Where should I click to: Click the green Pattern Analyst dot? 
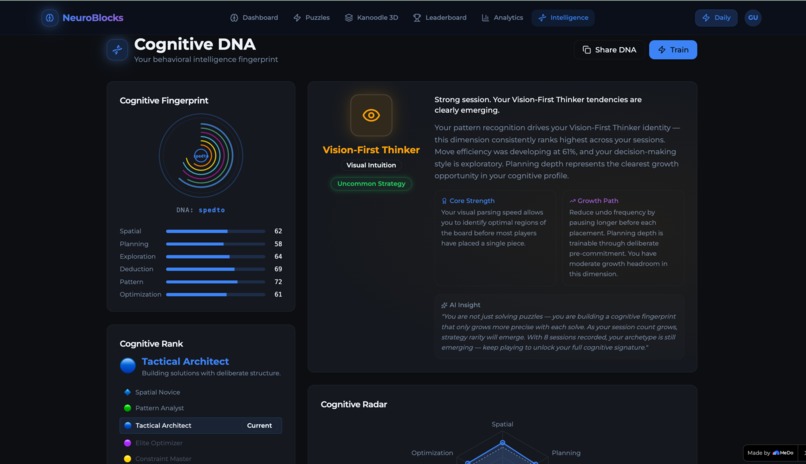tap(127, 408)
